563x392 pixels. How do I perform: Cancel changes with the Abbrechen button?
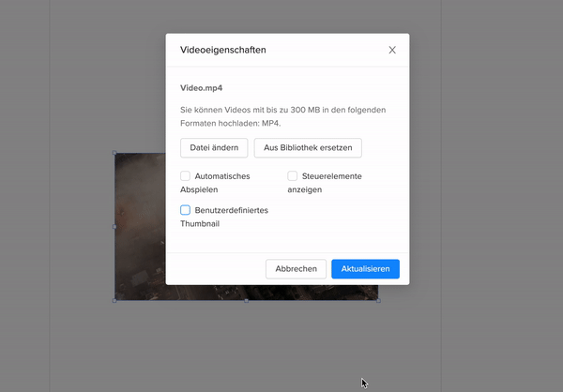point(297,269)
